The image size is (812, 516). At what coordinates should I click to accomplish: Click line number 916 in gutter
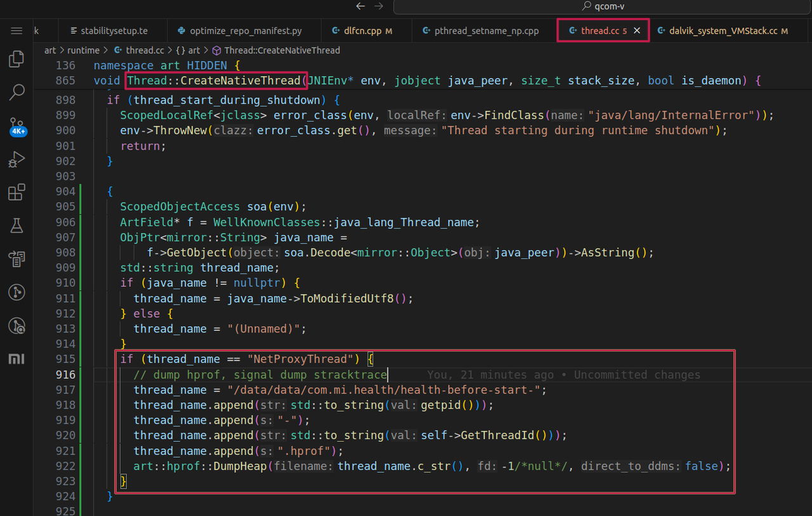(65, 374)
